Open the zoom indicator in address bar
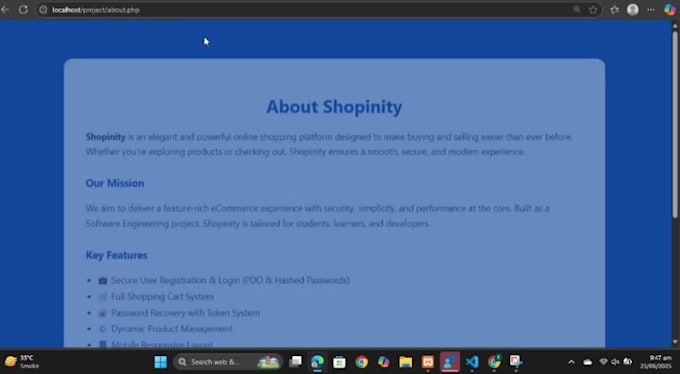The width and height of the screenshot is (680, 374). [x=576, y=10]
